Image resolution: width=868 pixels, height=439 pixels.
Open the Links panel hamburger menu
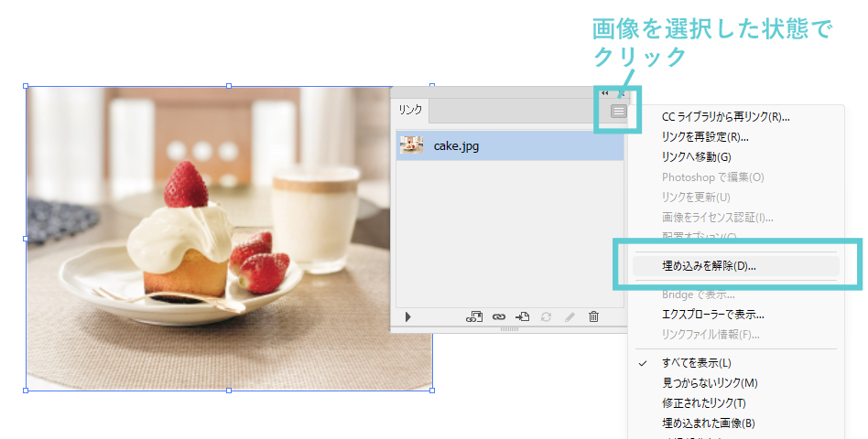pos(620,111)
